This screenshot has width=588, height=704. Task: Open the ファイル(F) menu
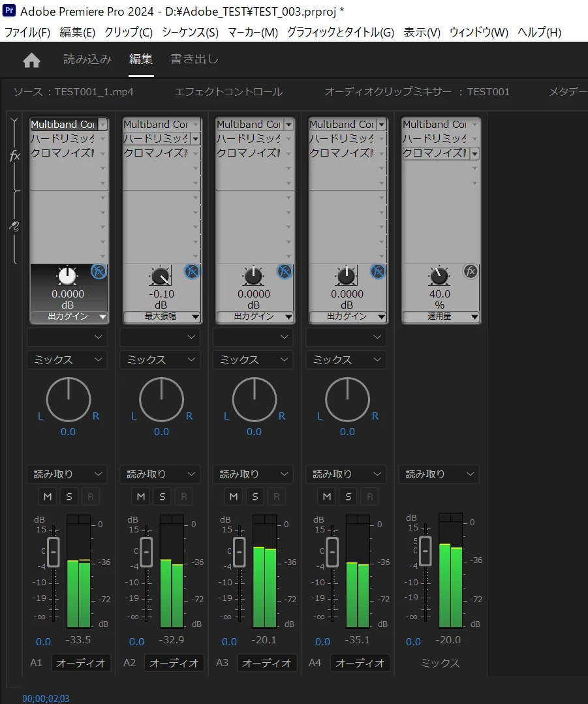click(27, 33)
